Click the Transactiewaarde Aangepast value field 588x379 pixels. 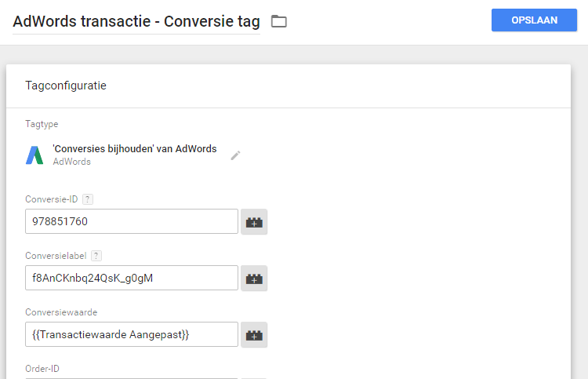(x=131, y=334)
